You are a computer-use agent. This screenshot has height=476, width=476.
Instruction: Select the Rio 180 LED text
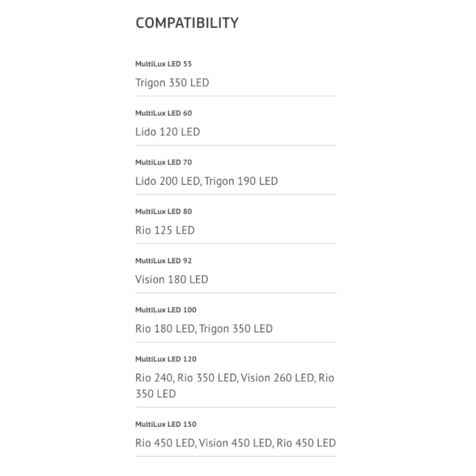click(x=165, y=329)
